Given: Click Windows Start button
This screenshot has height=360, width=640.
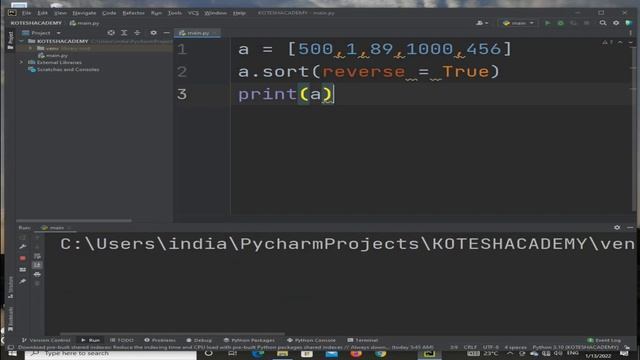Looking at the screenshot, I should click(12, 354).
